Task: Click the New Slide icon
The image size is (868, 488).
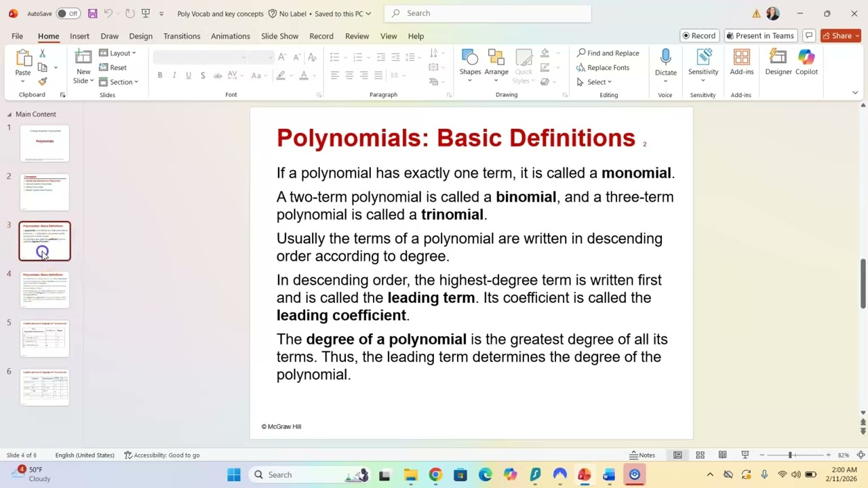Action: click(x=83, y=58)
